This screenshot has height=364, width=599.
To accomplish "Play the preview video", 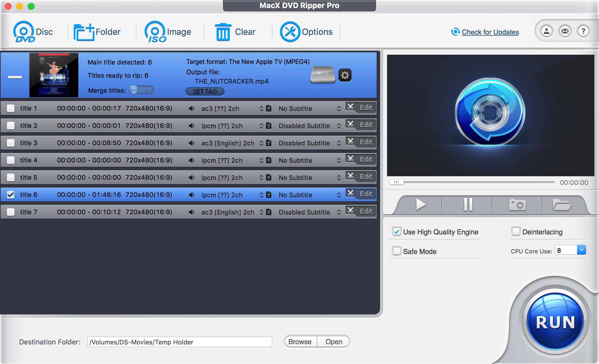I will click(421, 204).
